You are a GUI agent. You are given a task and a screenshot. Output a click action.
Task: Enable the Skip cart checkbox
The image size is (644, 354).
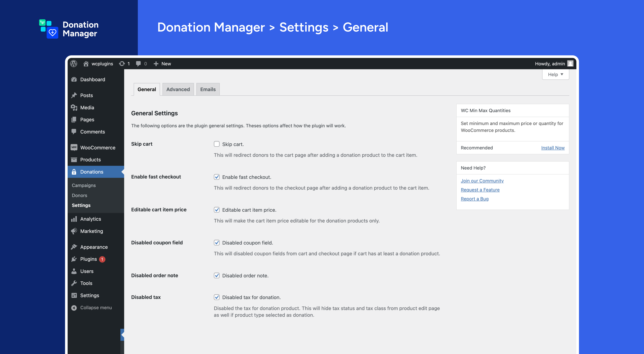[x=217, y=144]
